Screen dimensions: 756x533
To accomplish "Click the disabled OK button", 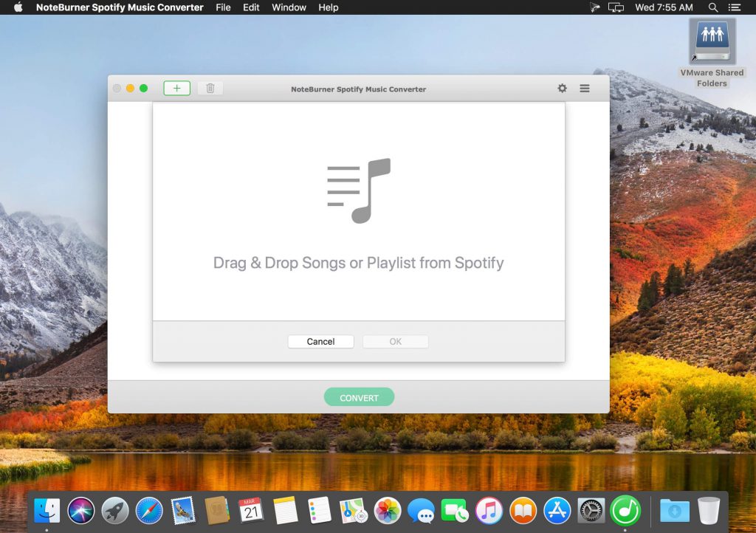I will [395, 341].
